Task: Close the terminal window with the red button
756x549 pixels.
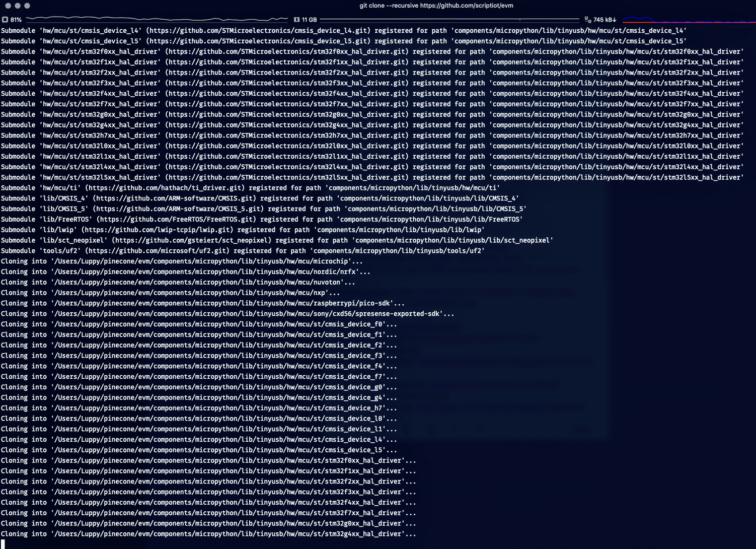Action: click(x=8, y=6)
